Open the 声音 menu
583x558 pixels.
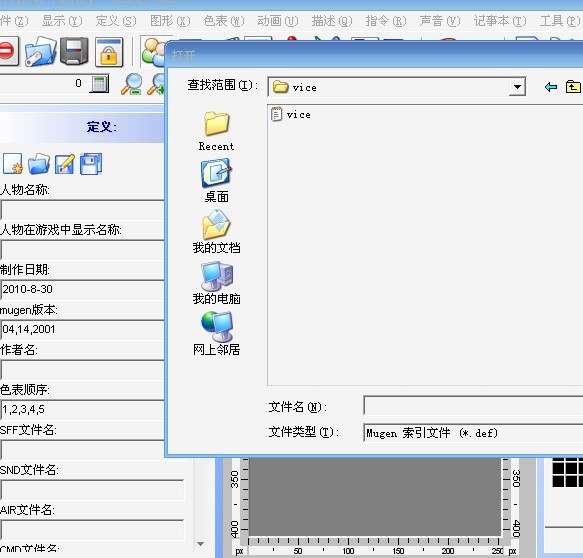[439, 21]
